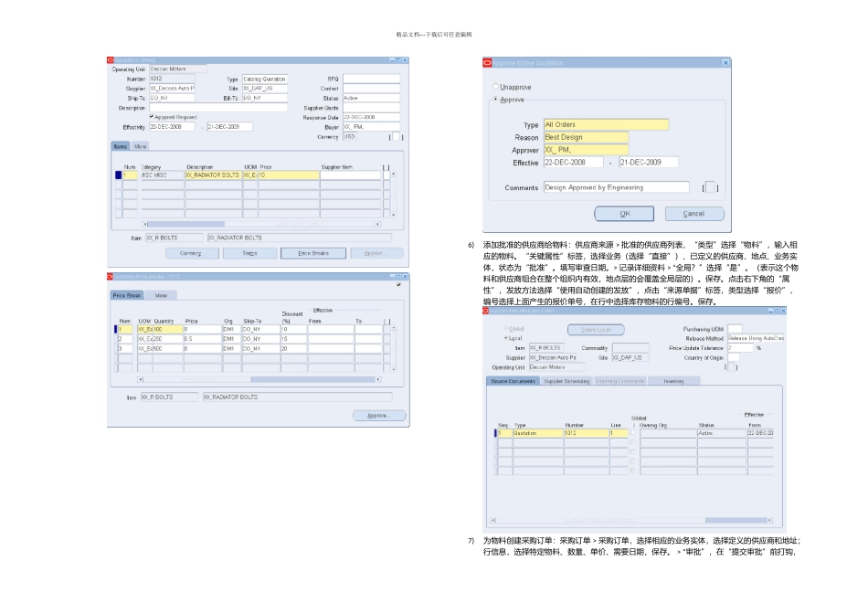Select the Unapprove radio button
This screenshot has height=614, width=868.
pyautogui.click(x=495, y=87)
